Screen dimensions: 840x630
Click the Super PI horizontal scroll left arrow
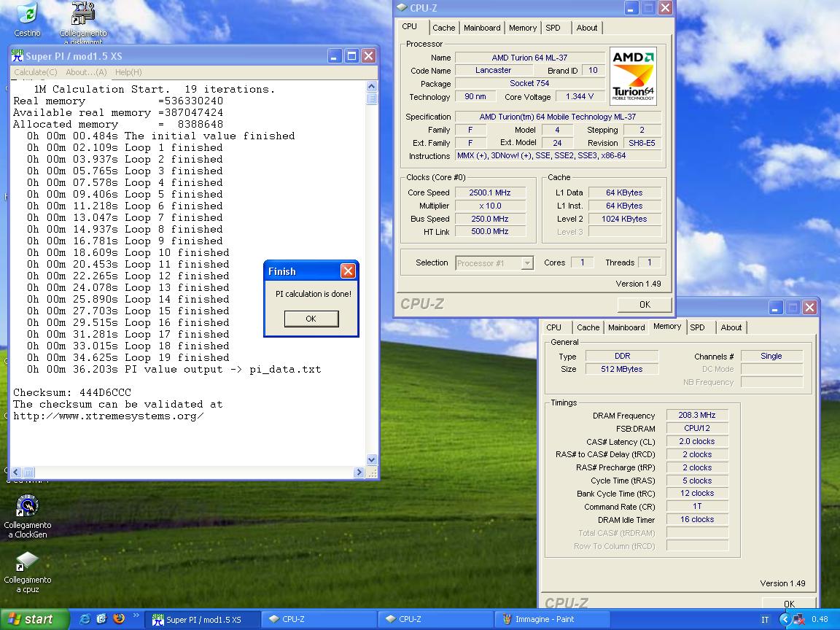pyautogui.click(x=16, y=472)
